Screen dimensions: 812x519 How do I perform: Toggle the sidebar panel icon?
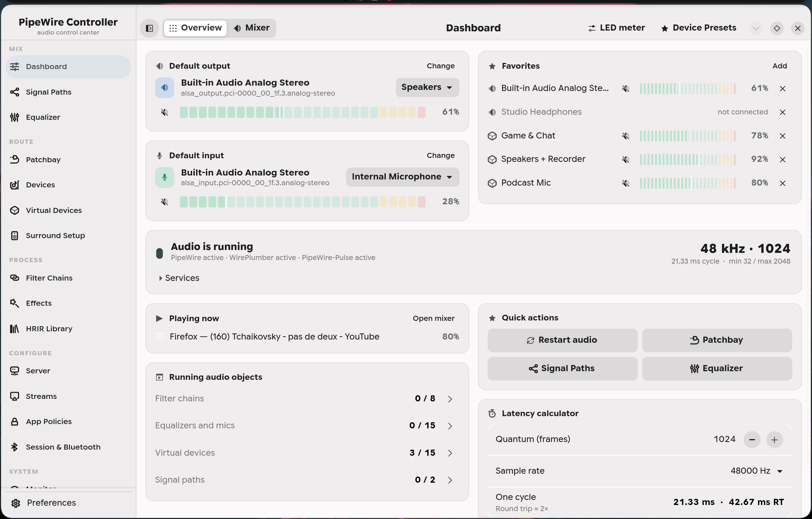click(149, 28)
